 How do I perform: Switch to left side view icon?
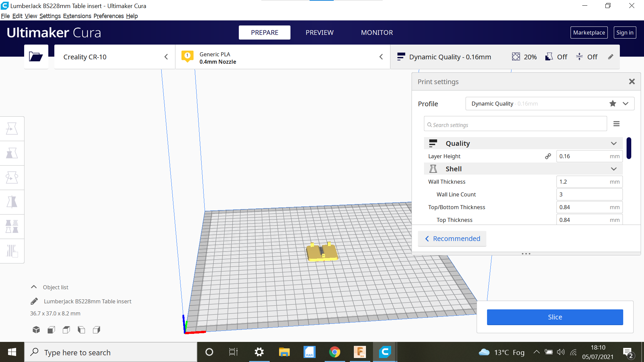click(82, 330)
